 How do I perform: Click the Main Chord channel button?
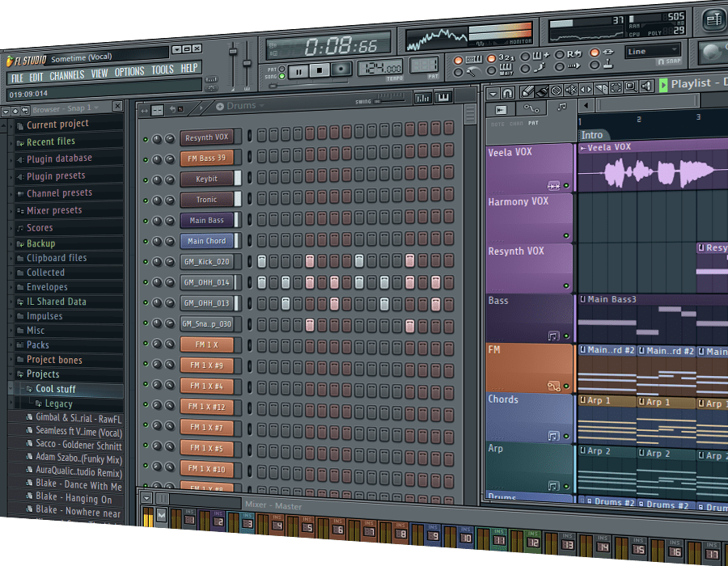206,241
